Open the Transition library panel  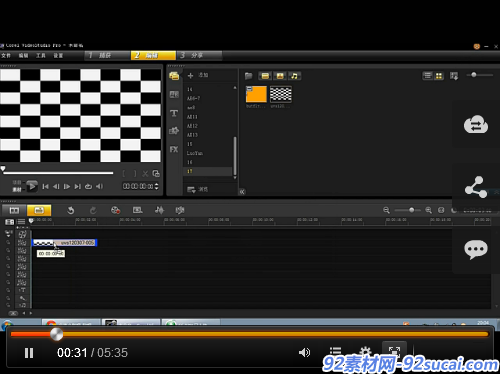point(174,95)
